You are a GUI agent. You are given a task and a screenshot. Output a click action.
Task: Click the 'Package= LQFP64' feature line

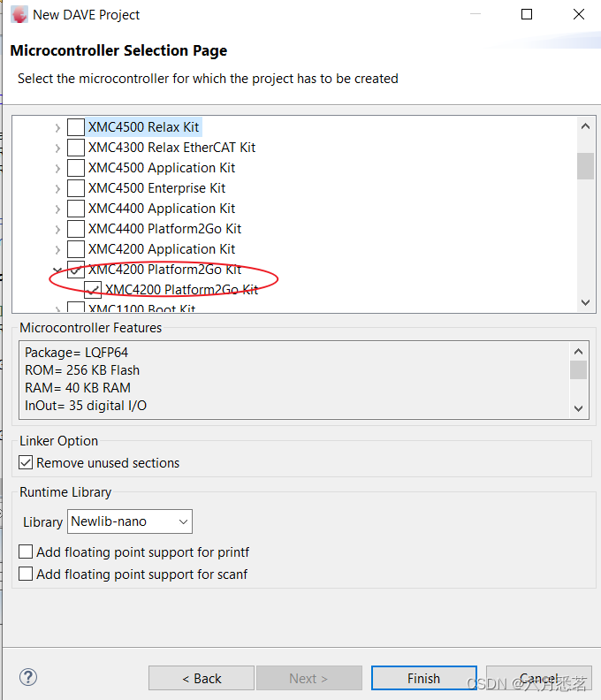coord(76,353)
